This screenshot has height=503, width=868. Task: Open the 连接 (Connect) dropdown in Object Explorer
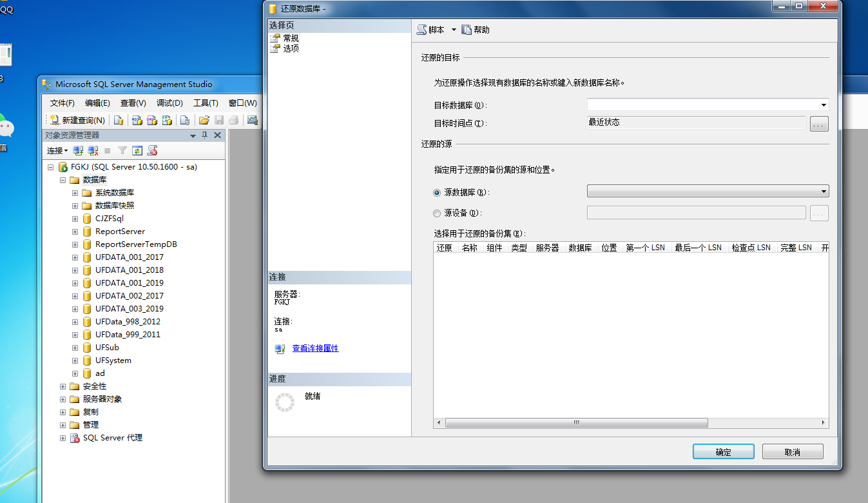point(57,151)
